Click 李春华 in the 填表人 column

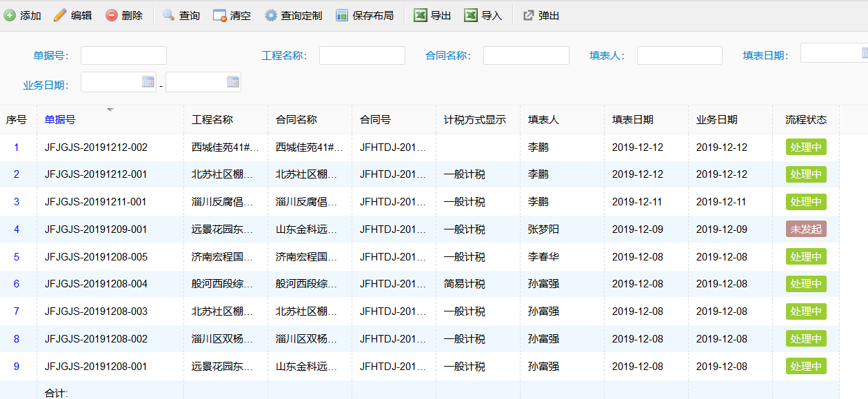[543, 257]
